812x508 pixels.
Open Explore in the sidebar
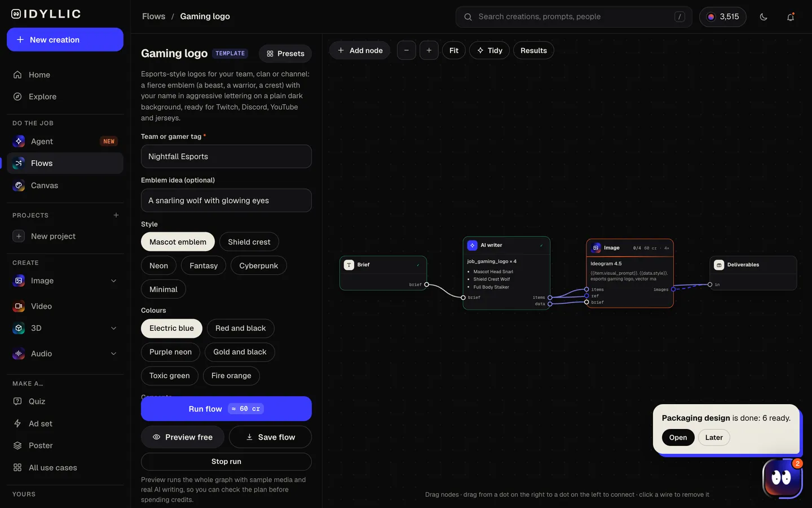[x=65, y=97]
